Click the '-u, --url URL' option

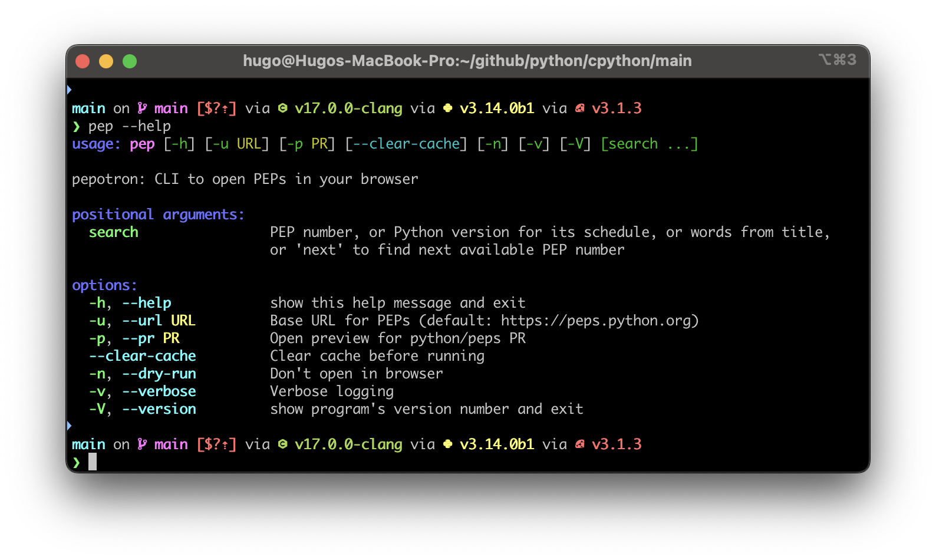click(142, 321)
